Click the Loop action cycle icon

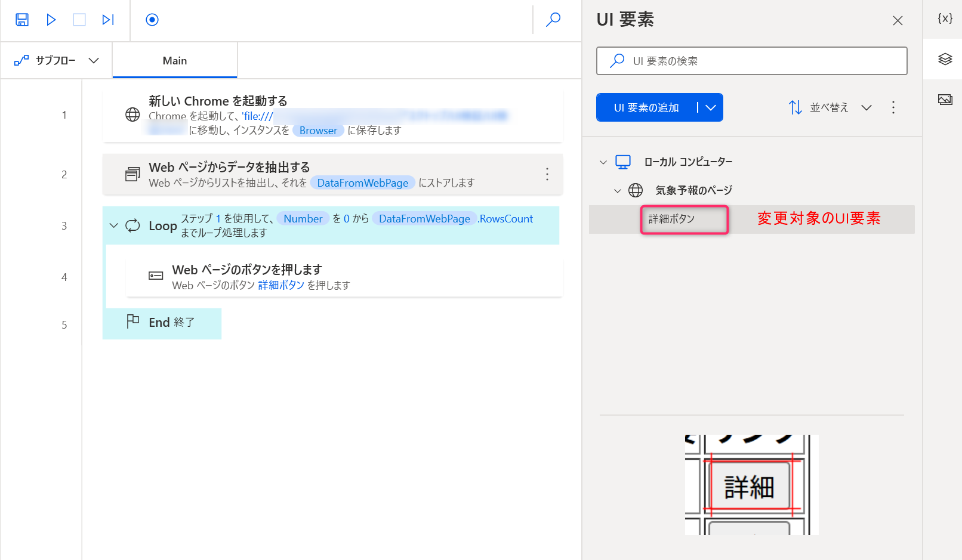coord(132,225)
